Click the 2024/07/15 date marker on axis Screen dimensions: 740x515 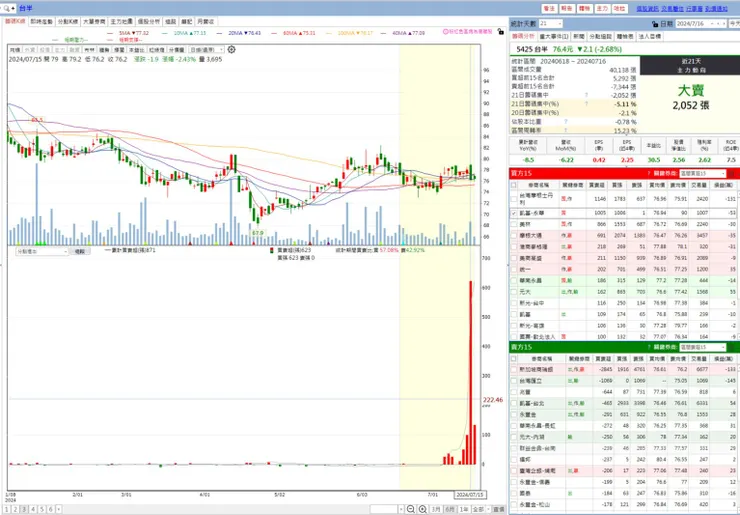(470, 495)
